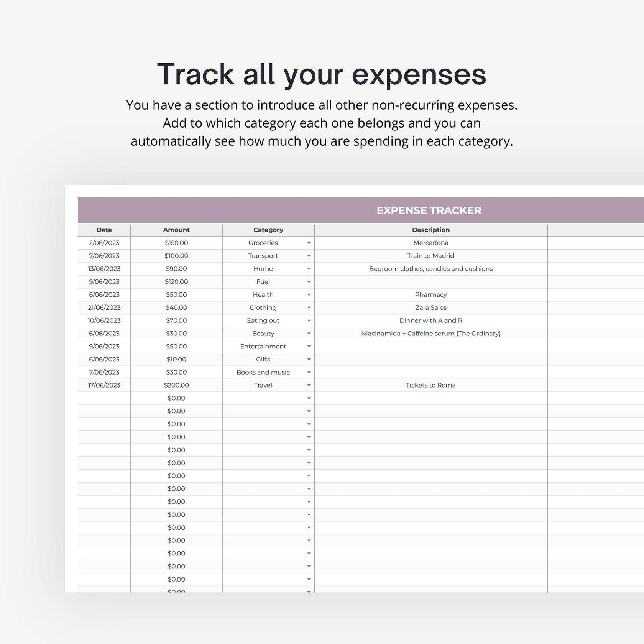Open the Gifts category dropdown
The width and height of the screenshot is (644, 644).
(x=309, y=359)
